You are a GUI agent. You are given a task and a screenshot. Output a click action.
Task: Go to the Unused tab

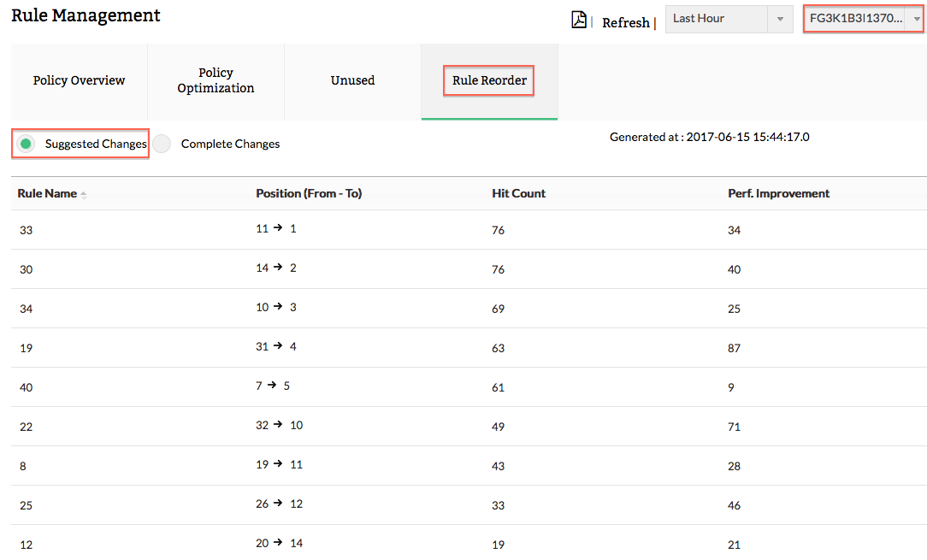[352, 80]
